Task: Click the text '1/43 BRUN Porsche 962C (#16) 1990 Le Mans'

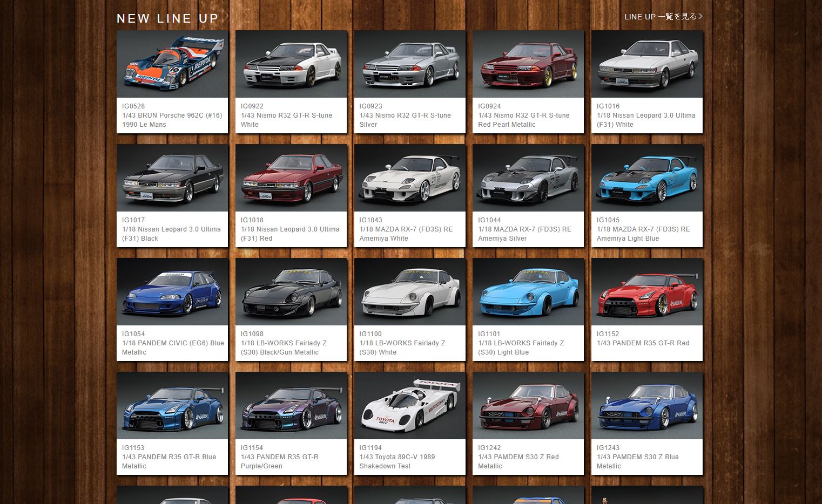Action: [x=172, y=120]
